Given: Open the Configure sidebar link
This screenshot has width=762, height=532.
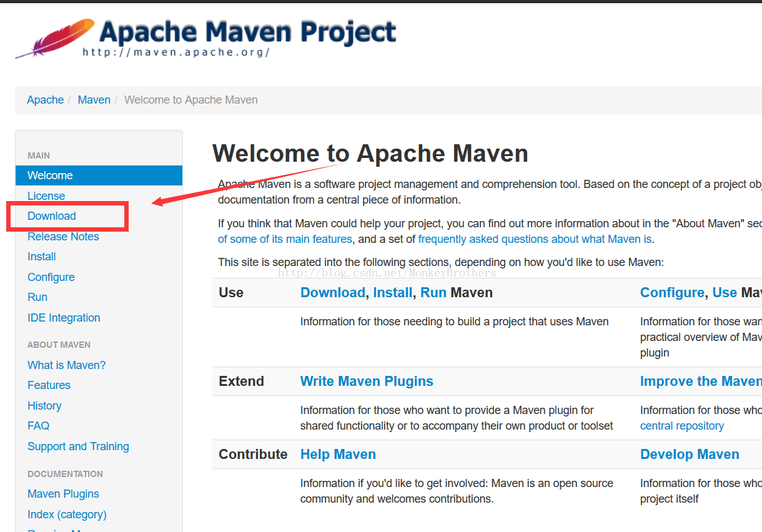Looking at the screenshot, I should (51, 277).
